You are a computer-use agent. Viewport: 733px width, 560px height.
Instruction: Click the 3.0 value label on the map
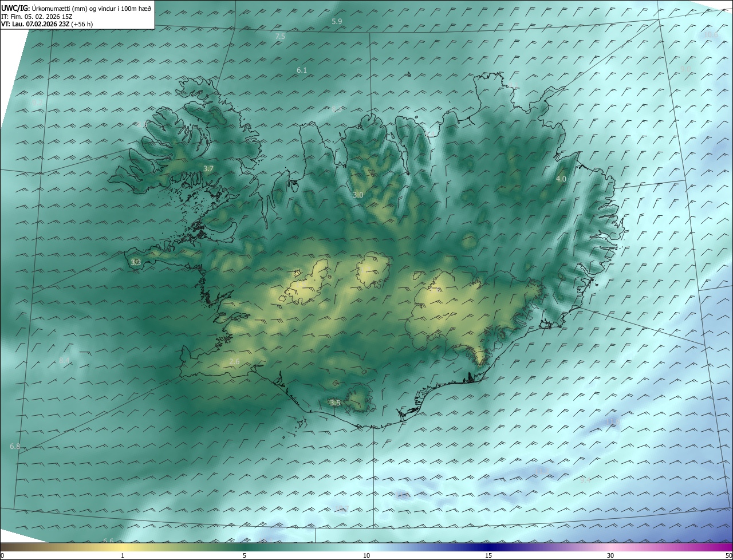click(x=358, y=195)
